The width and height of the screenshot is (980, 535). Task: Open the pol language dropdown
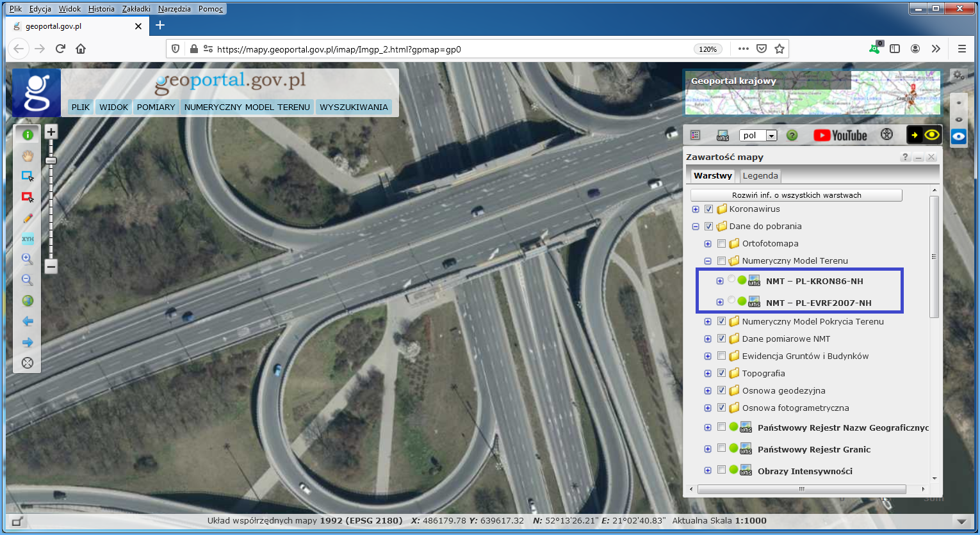tap(758, 135)
